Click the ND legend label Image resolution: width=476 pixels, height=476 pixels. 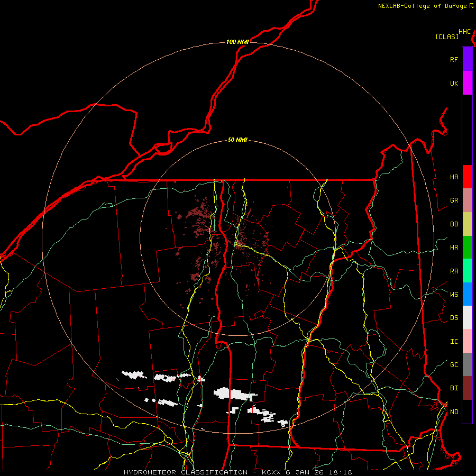(454, 412)
